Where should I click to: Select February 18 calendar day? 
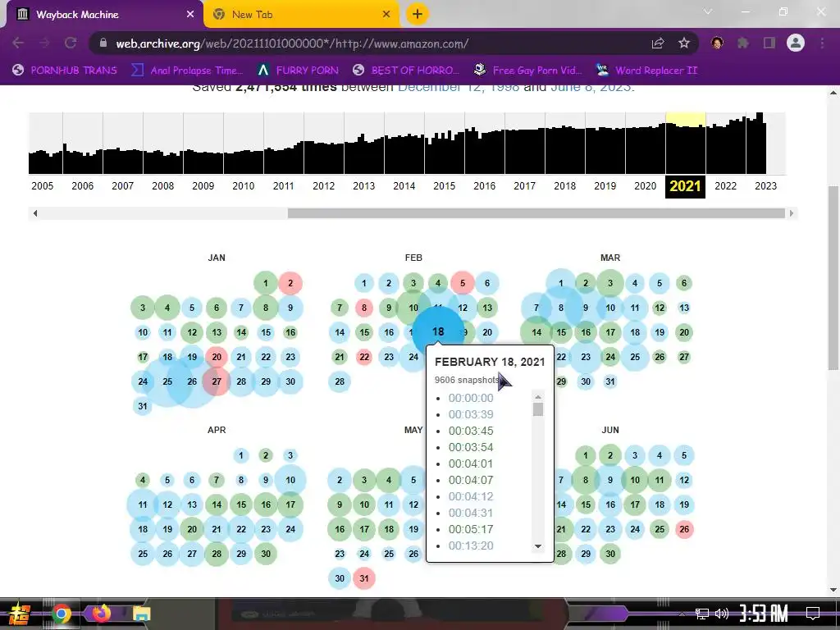point(438,331)
